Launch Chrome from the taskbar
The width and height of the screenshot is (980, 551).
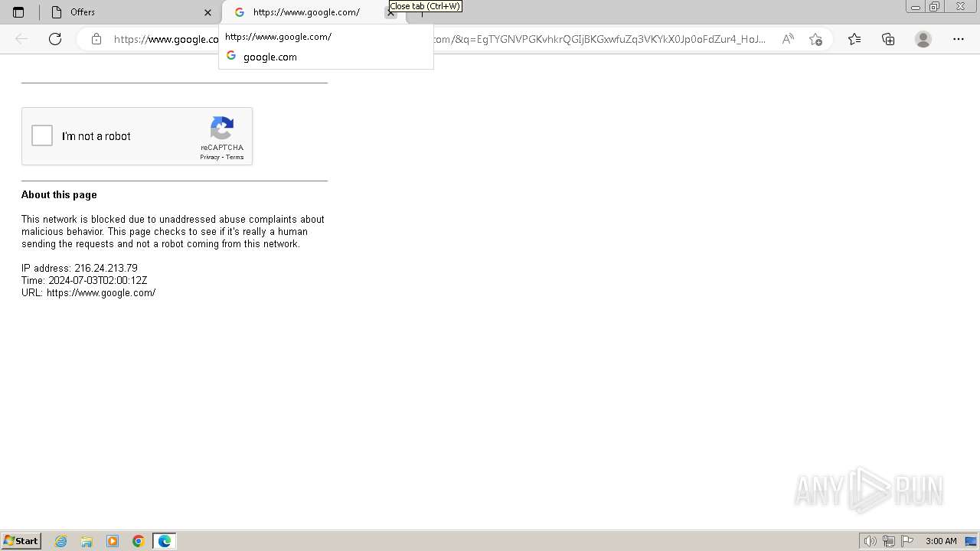pos(139,541)
